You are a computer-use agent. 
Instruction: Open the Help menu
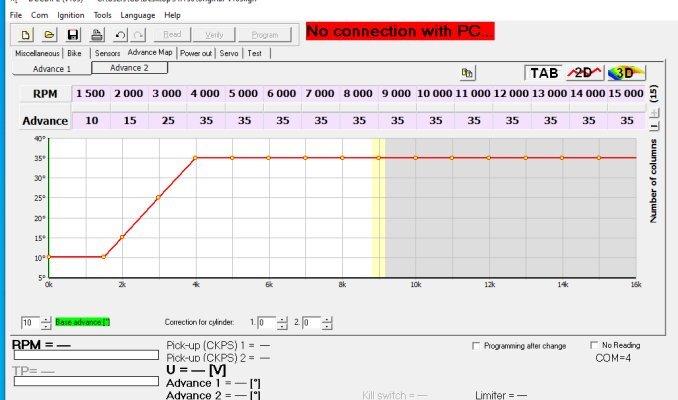tap(172, 15)
